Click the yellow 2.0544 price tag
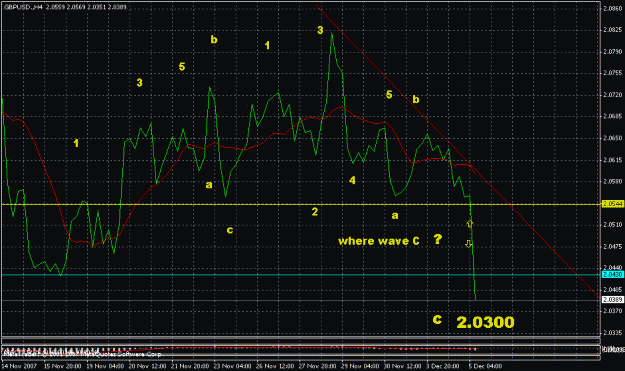 [x=612, y=204]
